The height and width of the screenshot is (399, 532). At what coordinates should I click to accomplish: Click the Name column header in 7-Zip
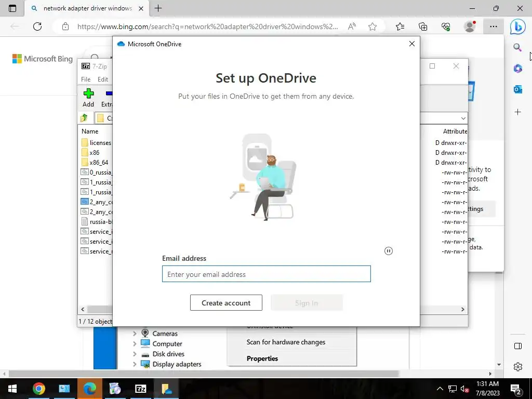click(90, 131)
